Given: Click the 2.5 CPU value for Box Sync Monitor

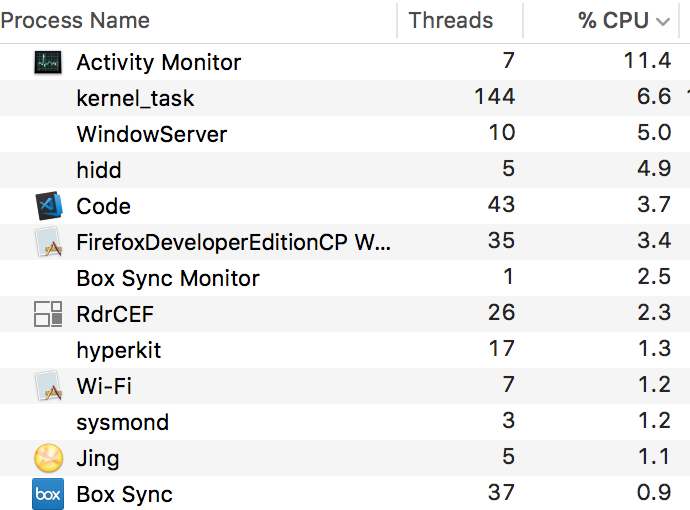Looking at the screenshot, I should [654, 276].
